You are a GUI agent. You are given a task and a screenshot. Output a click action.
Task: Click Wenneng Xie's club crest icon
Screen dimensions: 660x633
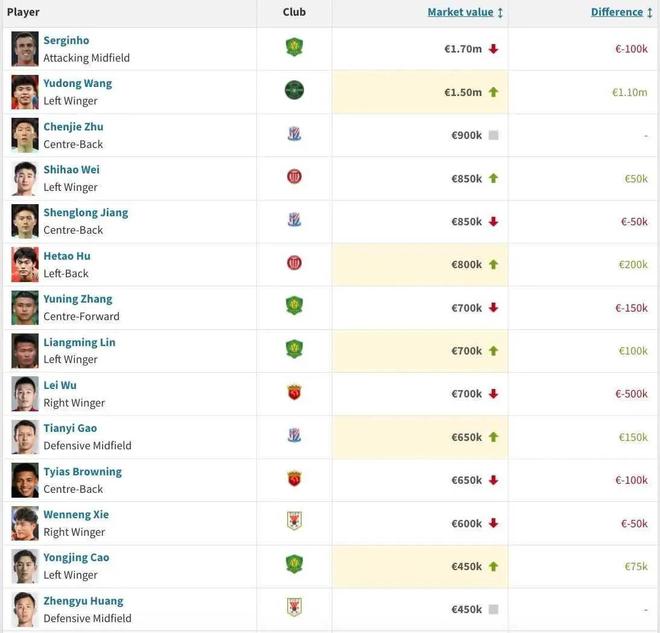point(294,521)
